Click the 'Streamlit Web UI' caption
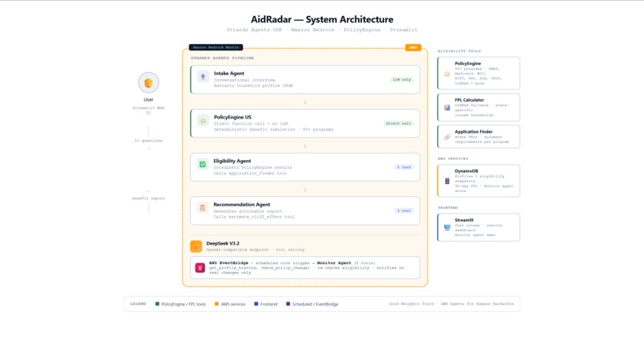Screen dimensions: 644x352 [x=149, y=110]
